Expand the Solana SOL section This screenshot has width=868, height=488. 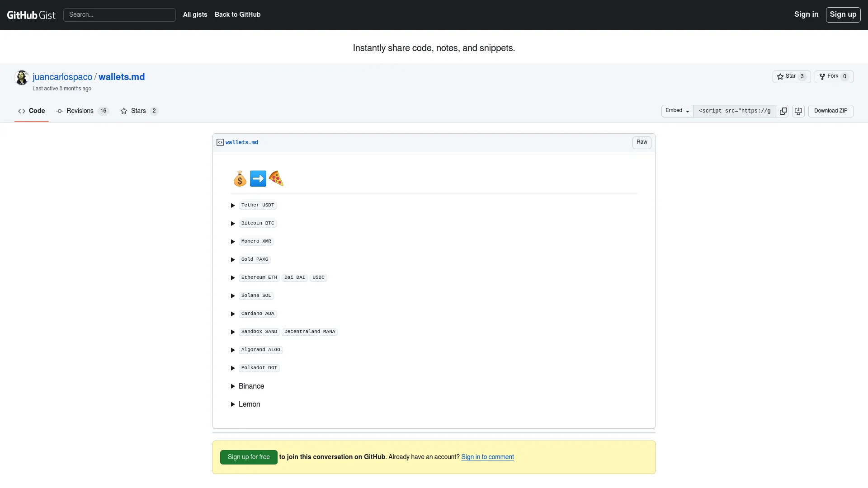[x=256, y=296]
